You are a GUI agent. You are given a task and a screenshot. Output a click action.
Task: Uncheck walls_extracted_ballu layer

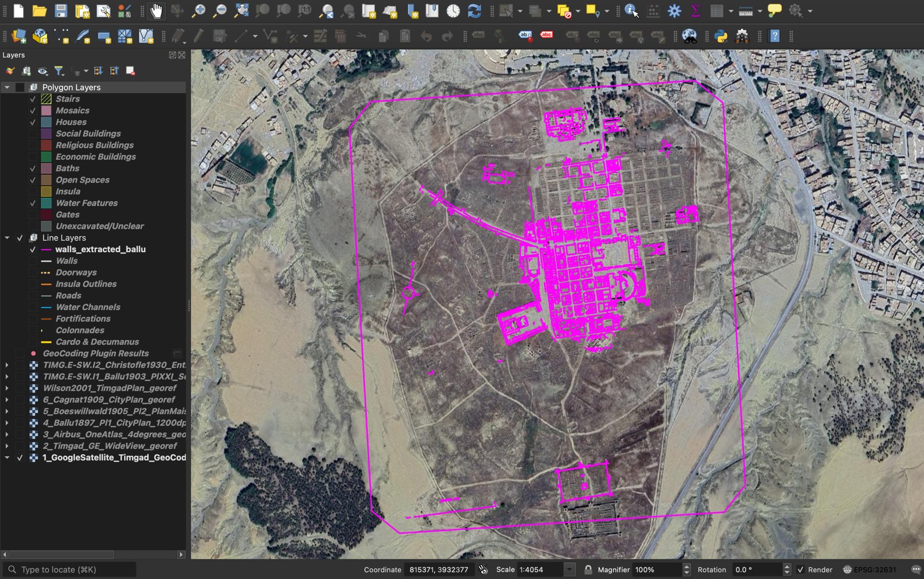coord(33,249)
